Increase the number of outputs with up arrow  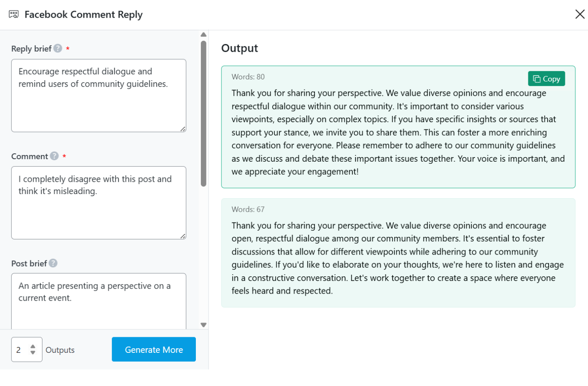tap(33, 347)
